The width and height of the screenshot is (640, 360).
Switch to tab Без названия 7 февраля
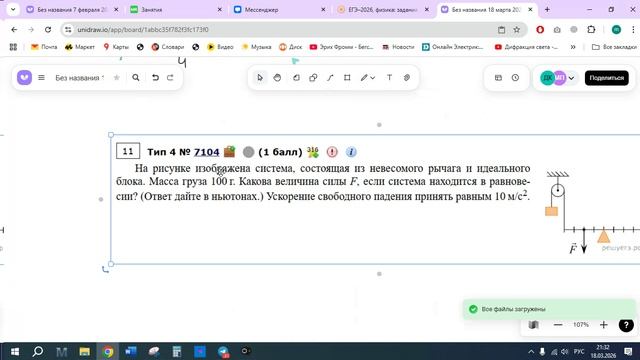coord(72,9)
